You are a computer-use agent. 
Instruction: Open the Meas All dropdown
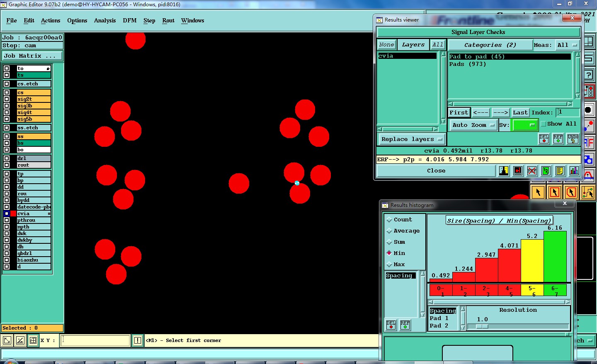click(567, 45)
